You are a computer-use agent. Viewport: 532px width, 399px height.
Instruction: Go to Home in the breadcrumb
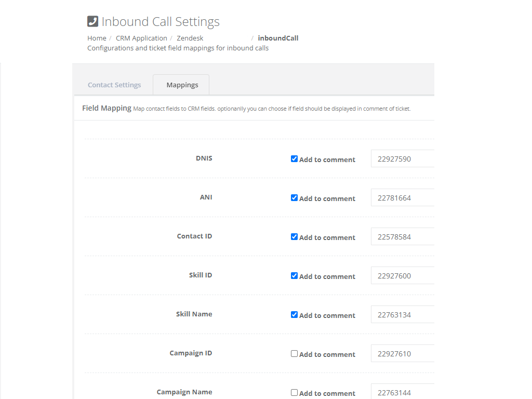[x=97, y=38]
